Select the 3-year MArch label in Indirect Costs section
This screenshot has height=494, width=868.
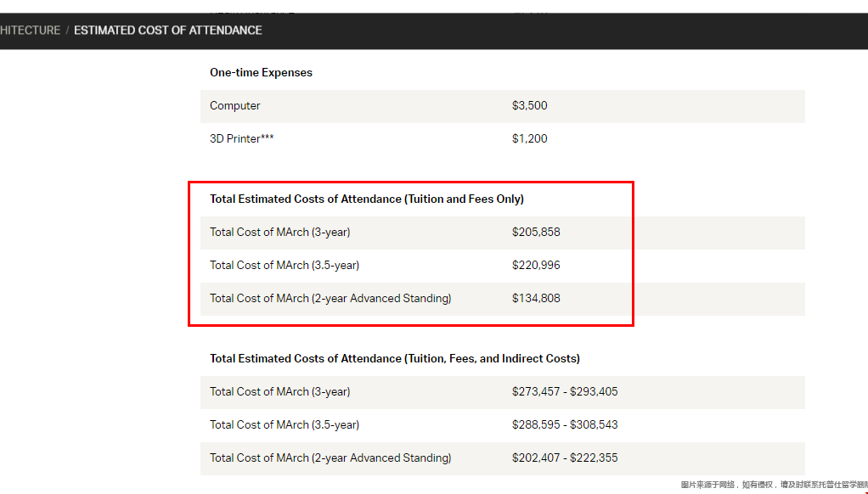point(279,392)
